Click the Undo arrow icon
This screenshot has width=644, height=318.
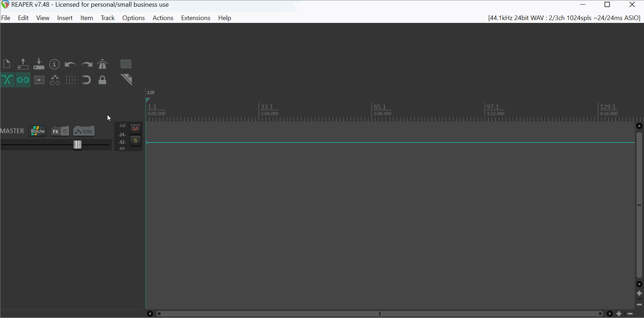[70, 64]
